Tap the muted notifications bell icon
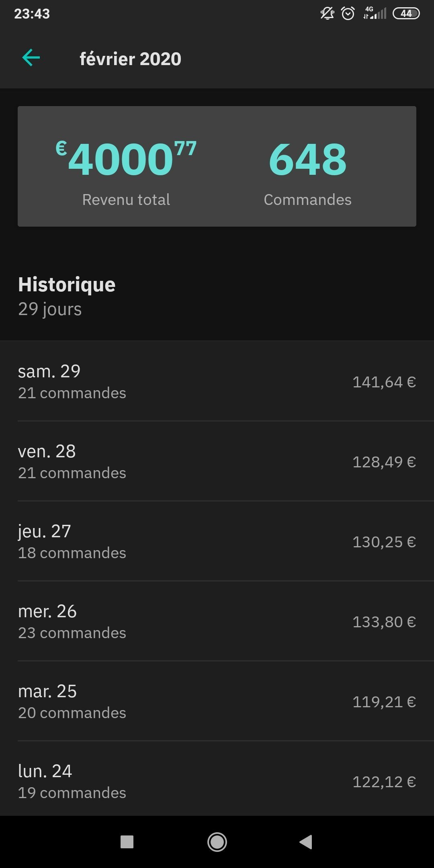The image size is (434, 868). click(327, 14)
